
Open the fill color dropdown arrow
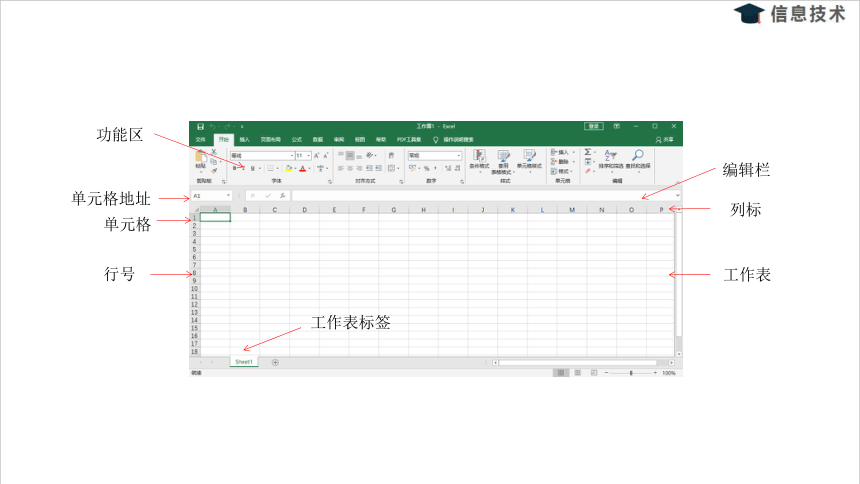tap(295, 168)
